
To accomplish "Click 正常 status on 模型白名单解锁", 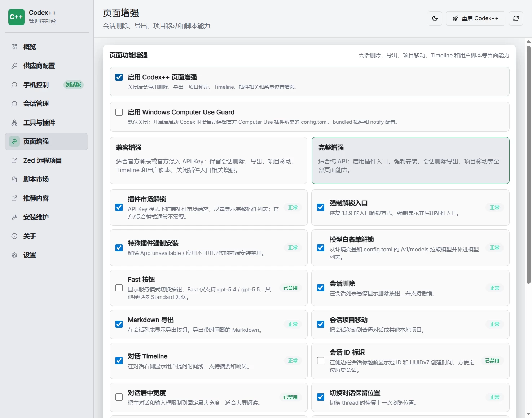I will tap(495, 247).
